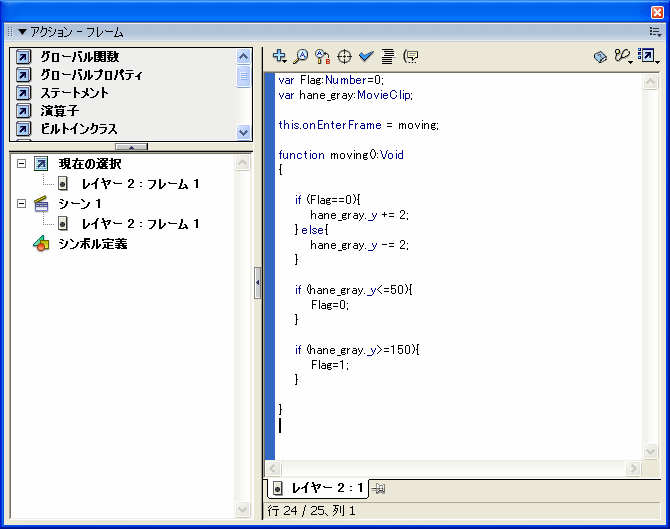Viewport: 670px width, 529px height.
Task: Click the line 'hane_gray._y -= 2;'
Action: point(360,245)
